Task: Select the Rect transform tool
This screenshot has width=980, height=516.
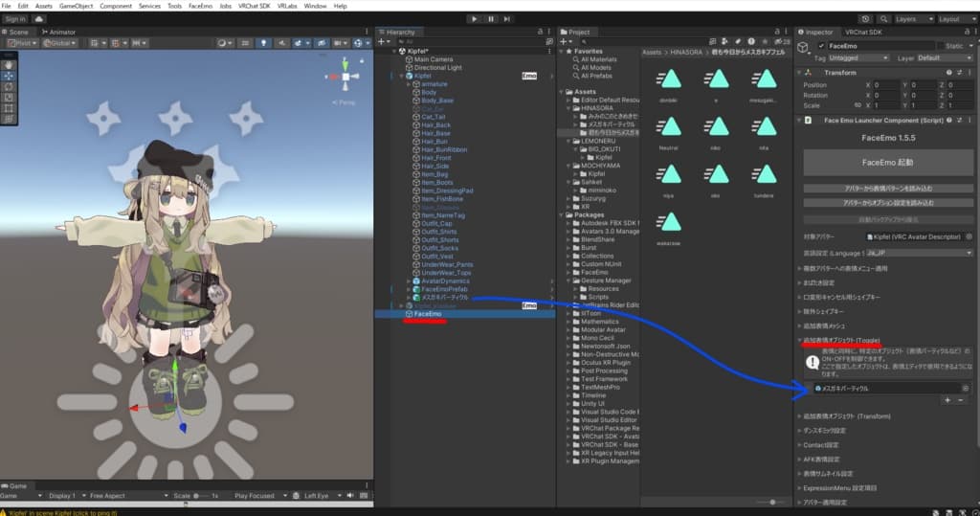Action: 9,108
